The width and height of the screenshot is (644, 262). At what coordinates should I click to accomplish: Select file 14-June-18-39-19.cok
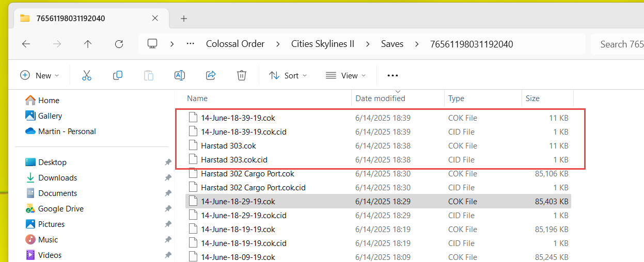pyautogui.click(x=378, y=118)
